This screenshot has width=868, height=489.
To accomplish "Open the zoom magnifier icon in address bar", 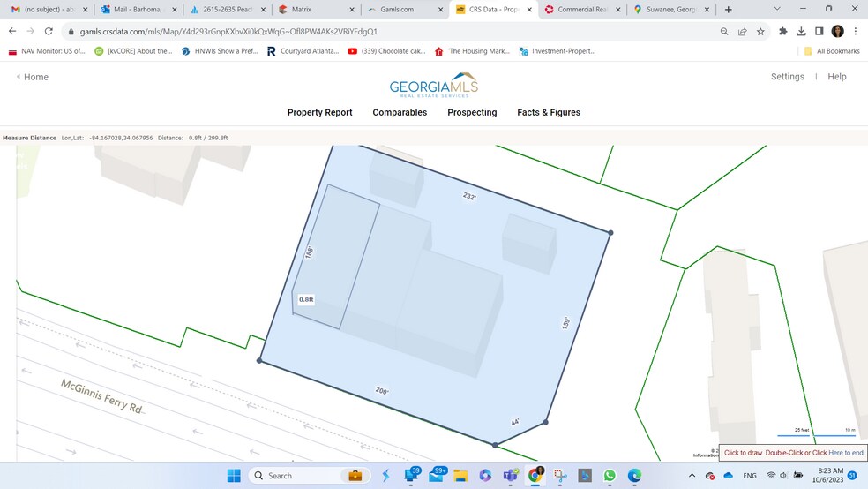I will tap(723, 31).
